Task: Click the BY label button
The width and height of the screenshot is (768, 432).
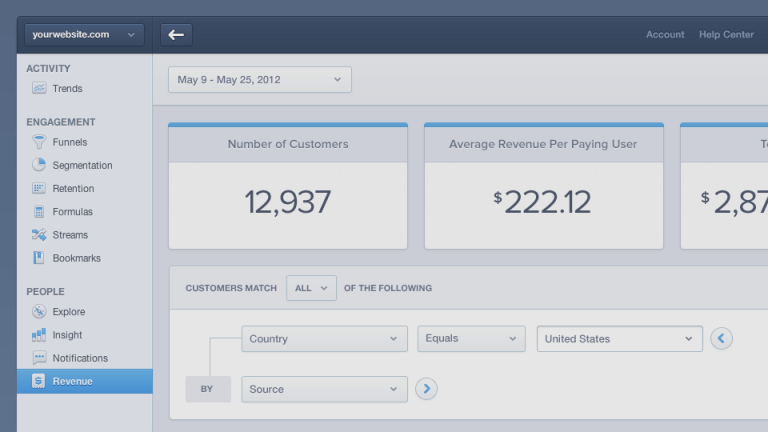Action: pos(208,389)
